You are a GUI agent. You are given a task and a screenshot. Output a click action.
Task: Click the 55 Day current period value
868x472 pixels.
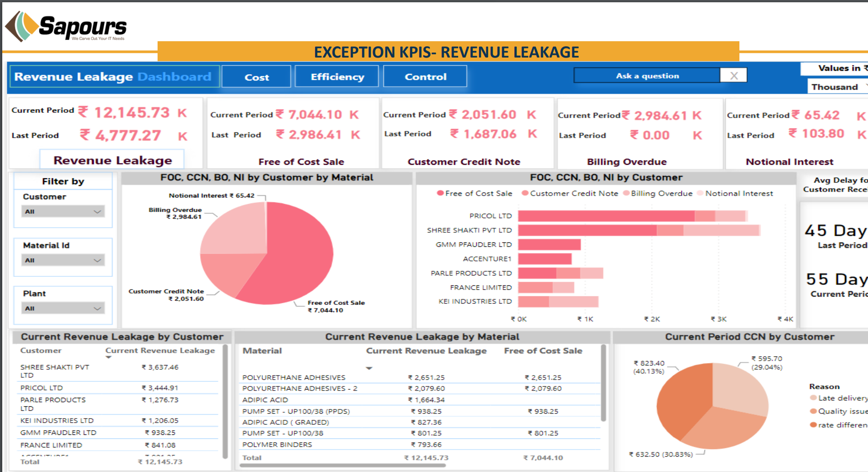coord(836,279)
